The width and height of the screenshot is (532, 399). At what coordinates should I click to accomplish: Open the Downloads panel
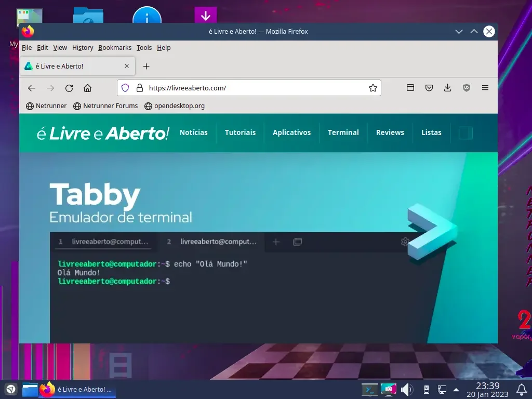click(447, 88)
